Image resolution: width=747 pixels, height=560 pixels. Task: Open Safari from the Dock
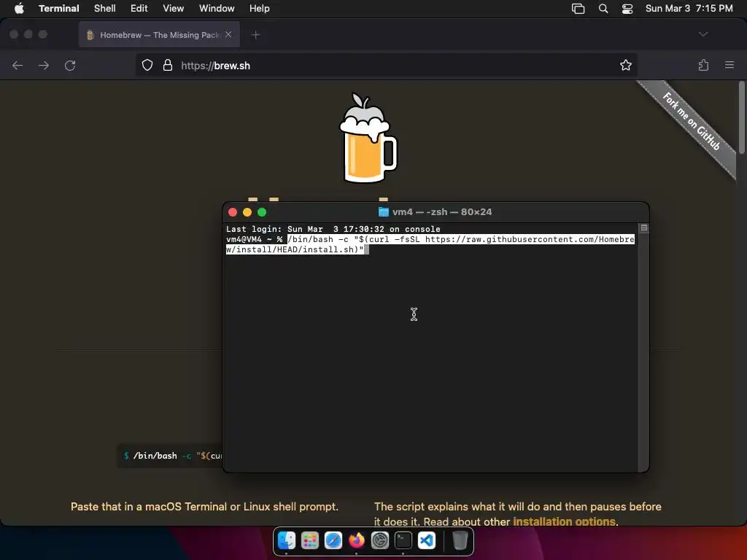click(x=333, y=540)
